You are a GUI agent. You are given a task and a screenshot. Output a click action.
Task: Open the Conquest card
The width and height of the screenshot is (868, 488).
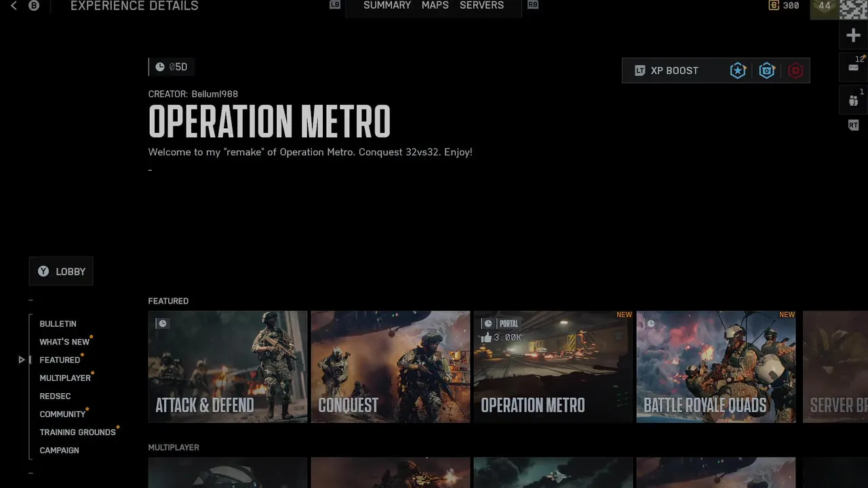coord(391,367)
